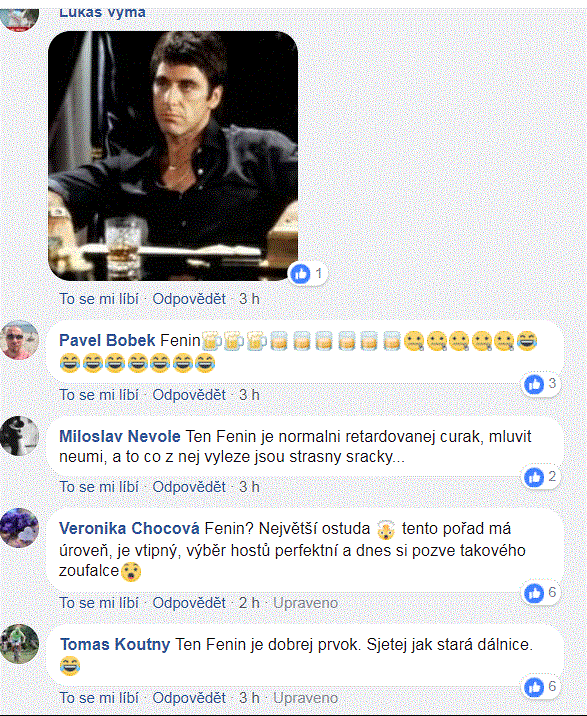Show edit history 'Upraveno' on Veronika's comment
587x716 pixels.
[306, 603]
